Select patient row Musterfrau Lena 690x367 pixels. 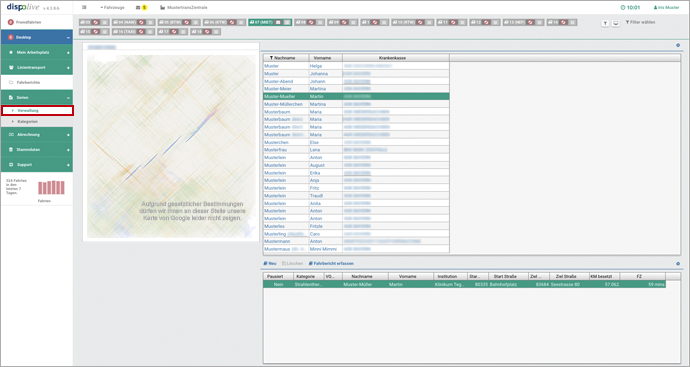pyautogui.click(x=356, y=150)
